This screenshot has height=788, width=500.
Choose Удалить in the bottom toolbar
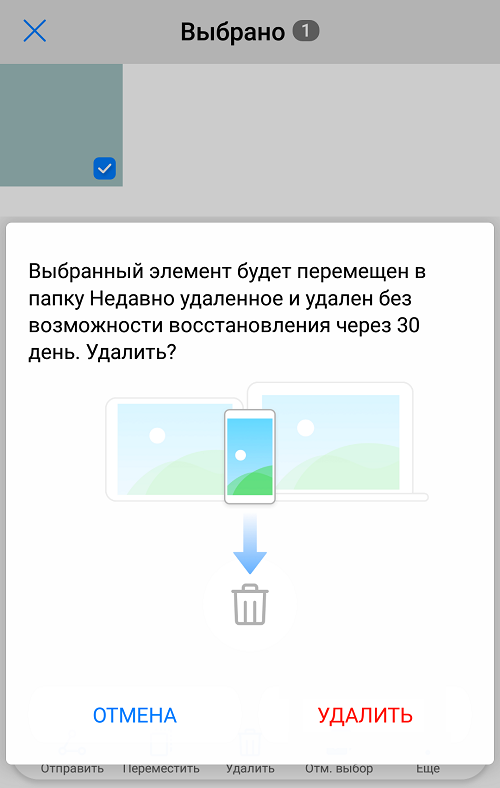(x=250, y=768)
